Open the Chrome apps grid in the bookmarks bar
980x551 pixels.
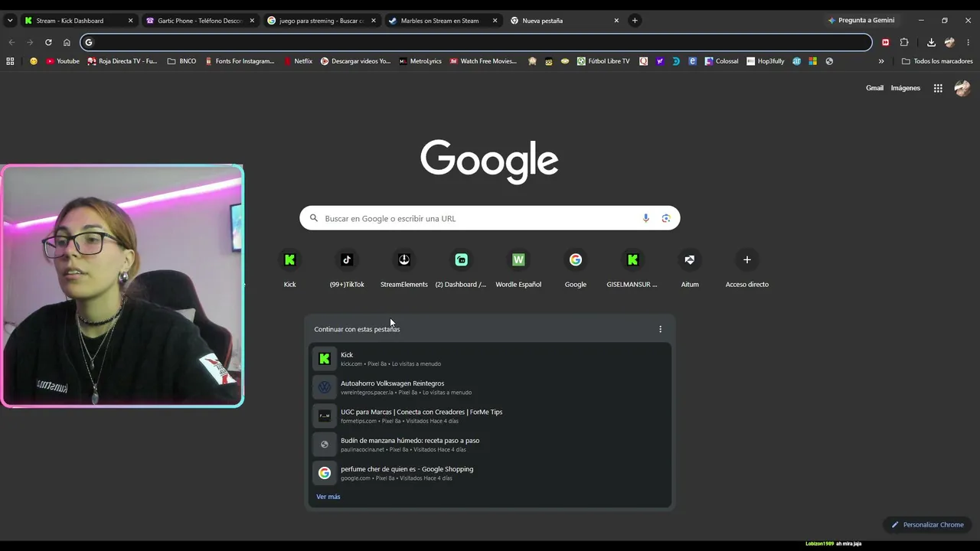point(10,61)
